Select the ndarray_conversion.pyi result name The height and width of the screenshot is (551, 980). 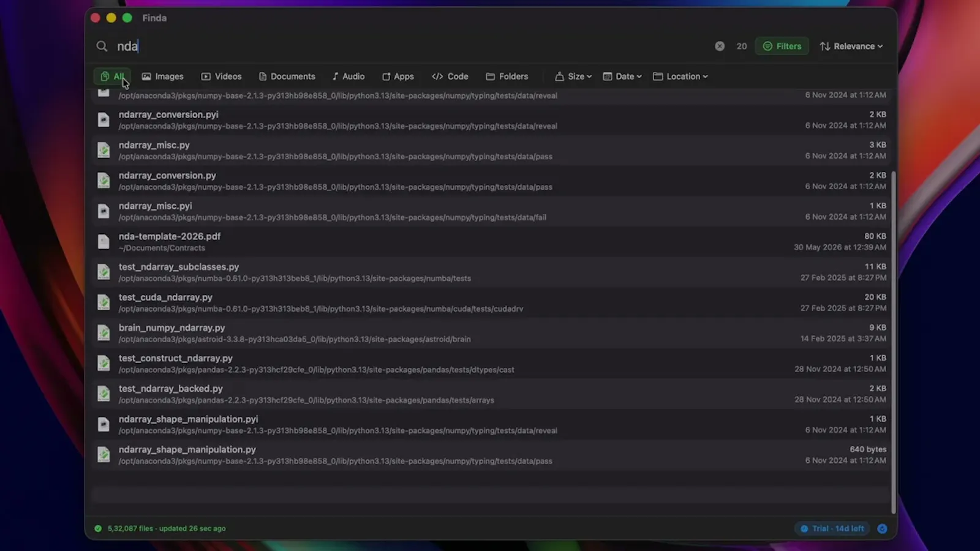click(x=168, y=114)
